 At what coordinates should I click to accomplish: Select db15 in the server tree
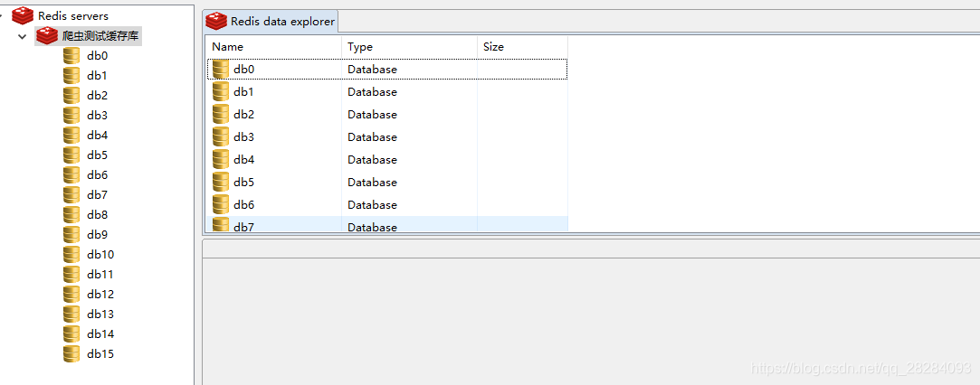[x=100, y=354]
